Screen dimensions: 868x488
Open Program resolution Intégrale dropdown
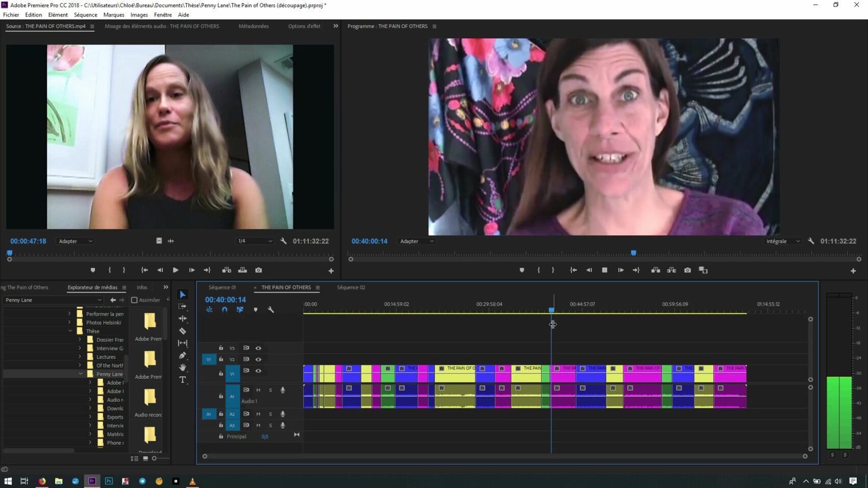click(x=783, y=241)
